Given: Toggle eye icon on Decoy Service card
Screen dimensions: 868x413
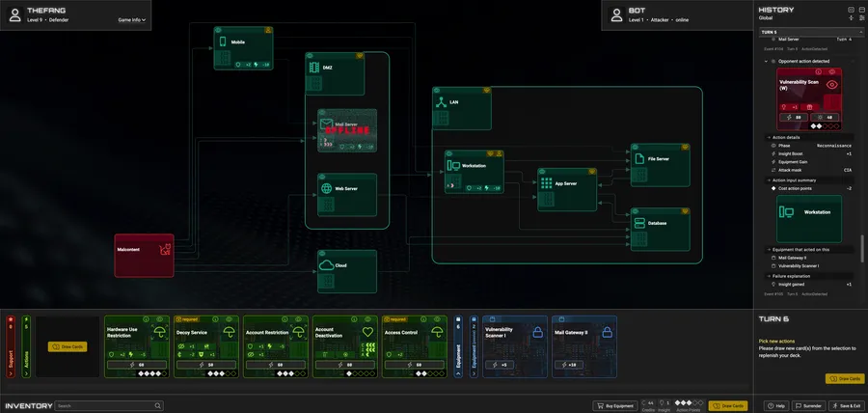Looking at the screenshot, I should 229,318.
